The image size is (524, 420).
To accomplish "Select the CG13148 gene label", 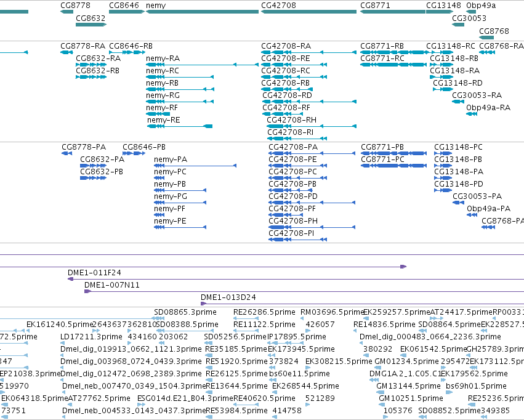I will click(443, 6).
